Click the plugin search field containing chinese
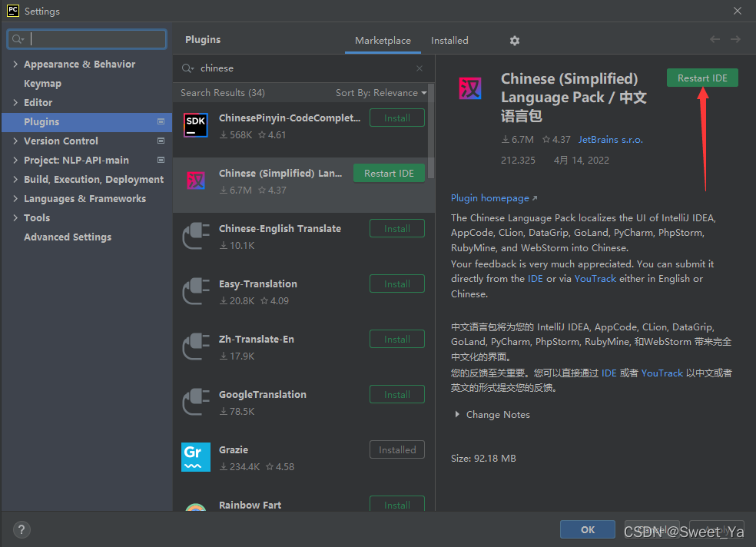 coord(303,68)
